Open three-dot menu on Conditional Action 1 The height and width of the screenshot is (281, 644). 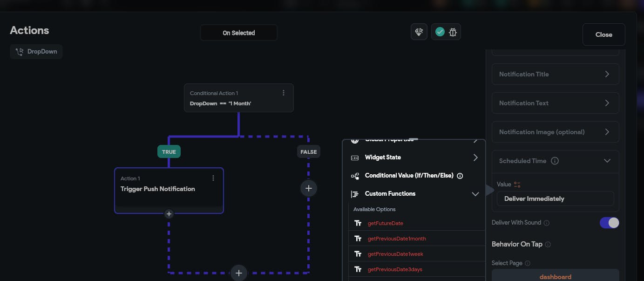(x=284, y=93)
